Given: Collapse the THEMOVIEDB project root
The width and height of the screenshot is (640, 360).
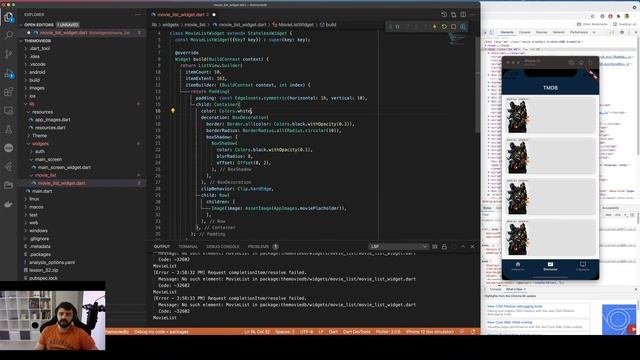Looking at the screenshot, I should point(38,41).
